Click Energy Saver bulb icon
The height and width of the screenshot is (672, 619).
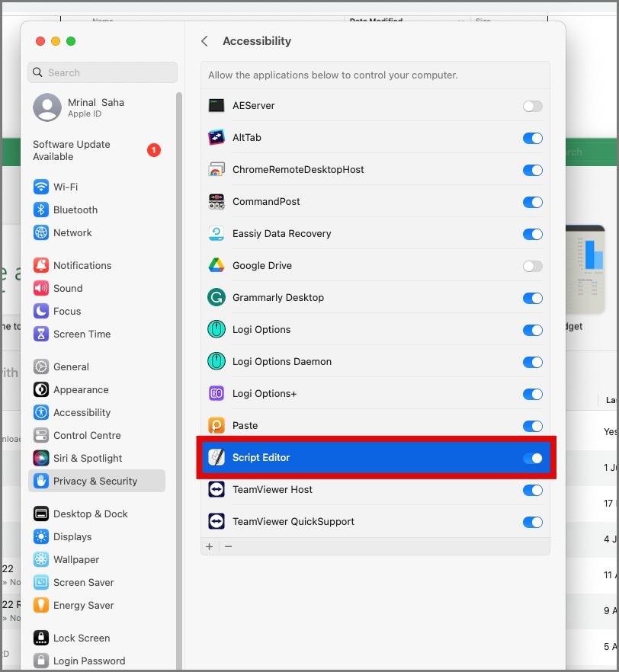(x=40, y=605)
